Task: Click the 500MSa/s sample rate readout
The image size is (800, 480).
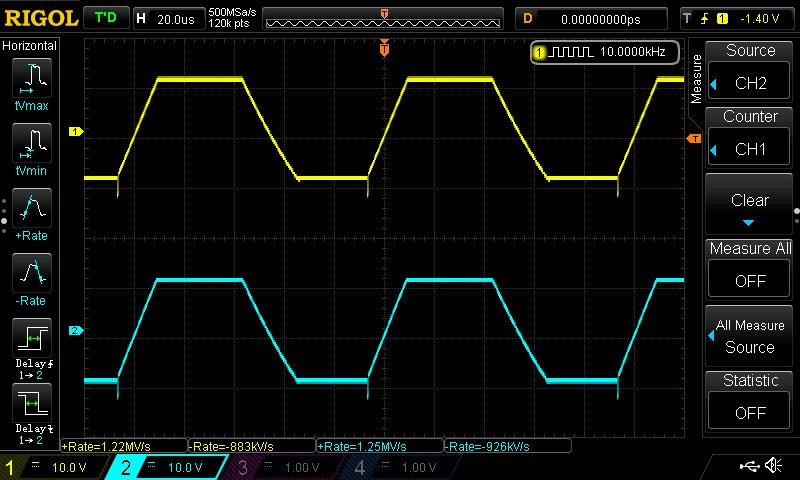Action: pyautogui.click(x=232, y=12)
